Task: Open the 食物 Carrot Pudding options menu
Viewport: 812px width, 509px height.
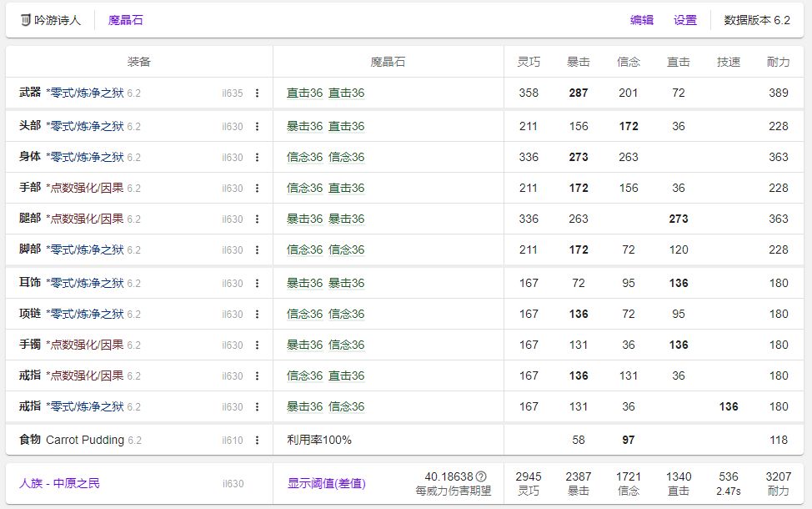Action: 257,441
